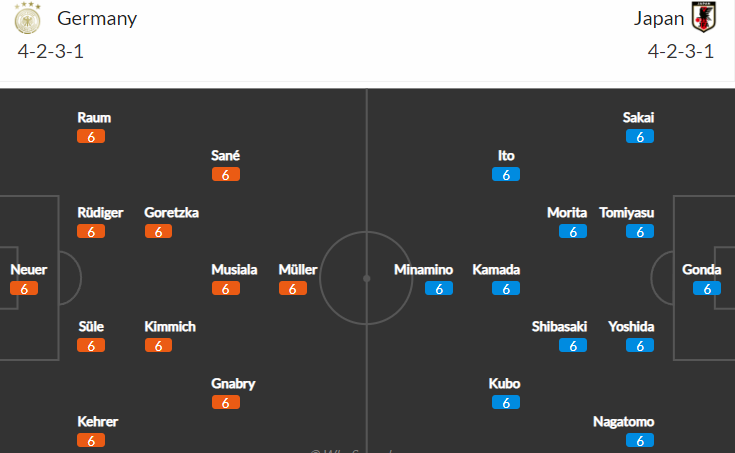
Task: Click player name Rüdiger
Action: (100, 213)
